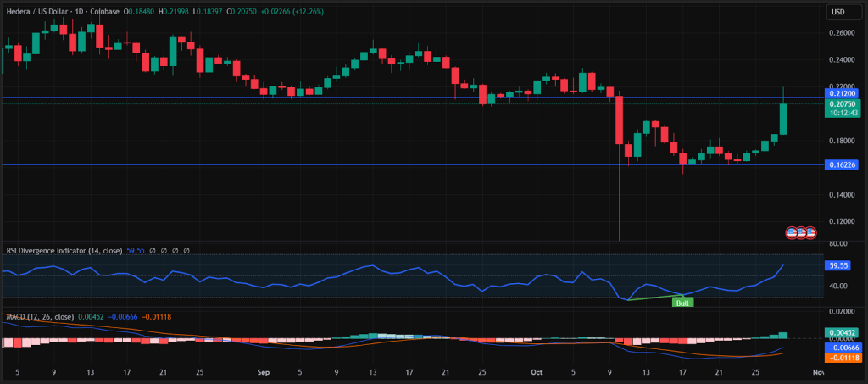
Task: Click the green 0.00452 MACD axis label
Action: point(843,332)
